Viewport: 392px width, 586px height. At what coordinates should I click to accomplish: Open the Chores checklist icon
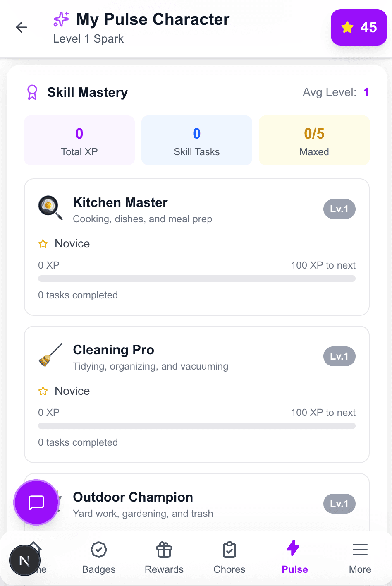coord(229,550)
